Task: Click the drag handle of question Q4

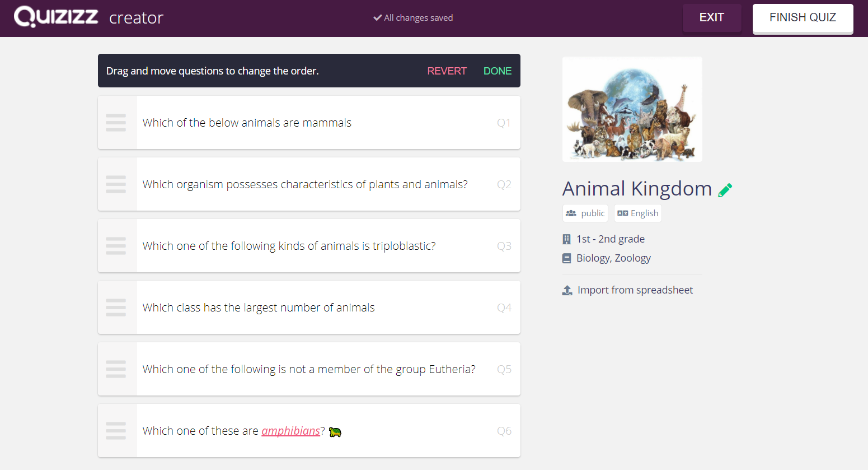Action: (x=116, y=308)
